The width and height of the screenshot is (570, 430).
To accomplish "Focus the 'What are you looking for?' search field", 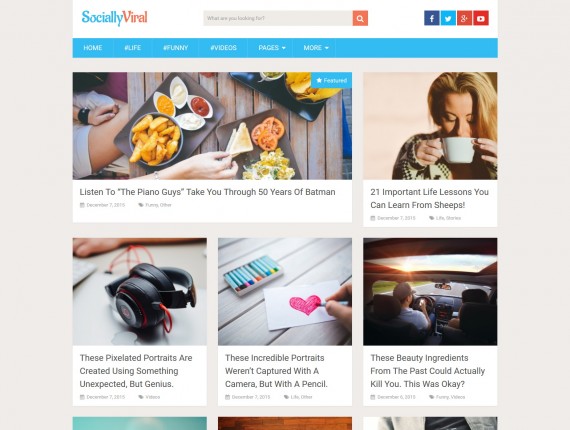I will pyautogui.click(x=278, y=18).
